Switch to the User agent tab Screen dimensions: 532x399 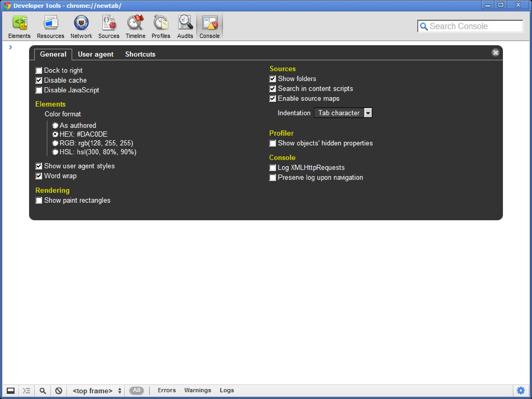[96, 54]
